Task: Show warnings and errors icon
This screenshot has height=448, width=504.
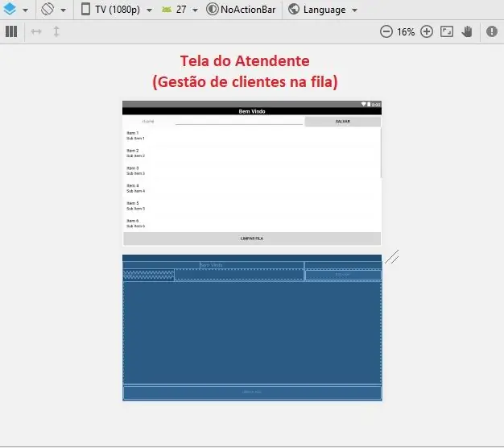Action: (x=491, y=31)
